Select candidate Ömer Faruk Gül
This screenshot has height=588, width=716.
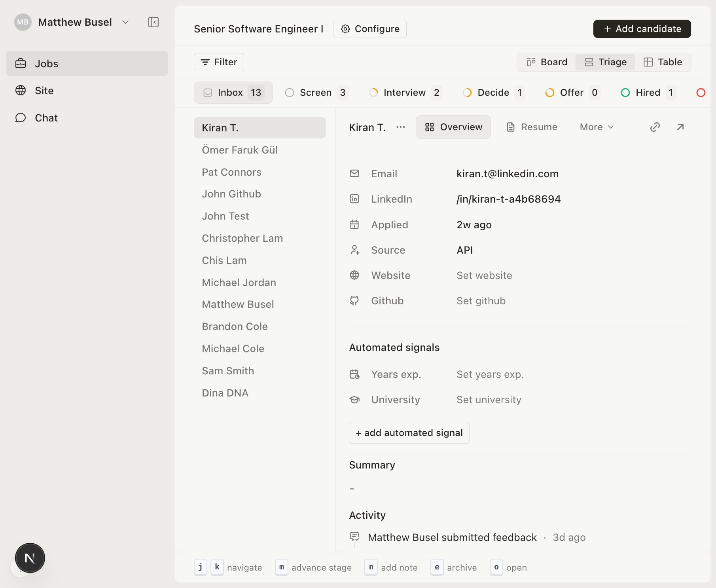pos(260,150)
